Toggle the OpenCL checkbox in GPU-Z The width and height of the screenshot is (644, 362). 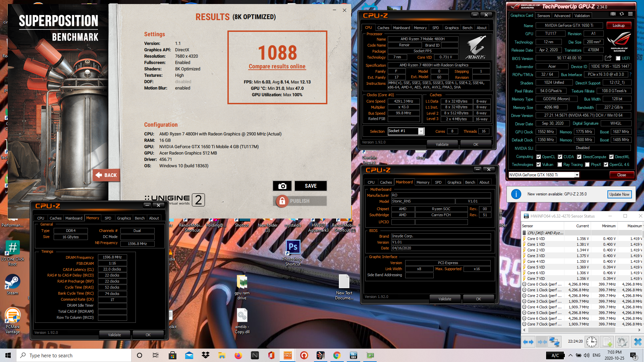click(x=538, y=157)
